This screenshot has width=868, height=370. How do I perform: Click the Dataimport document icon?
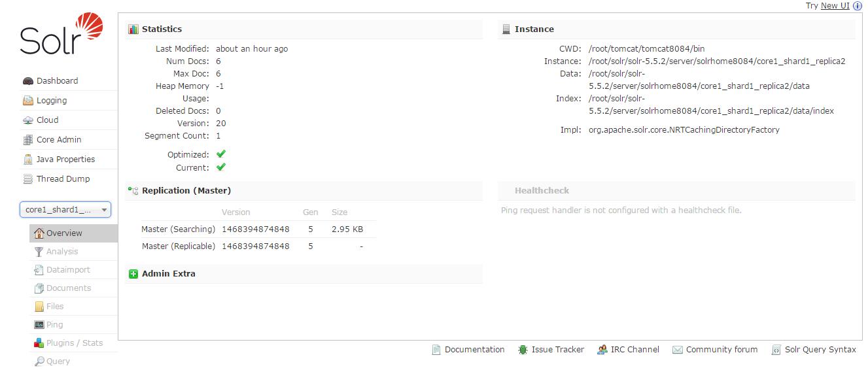tap(39, 270)
